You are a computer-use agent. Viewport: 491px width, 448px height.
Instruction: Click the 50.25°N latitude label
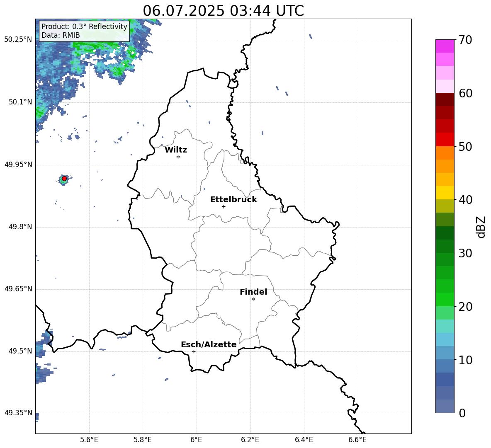click(18, 39)
